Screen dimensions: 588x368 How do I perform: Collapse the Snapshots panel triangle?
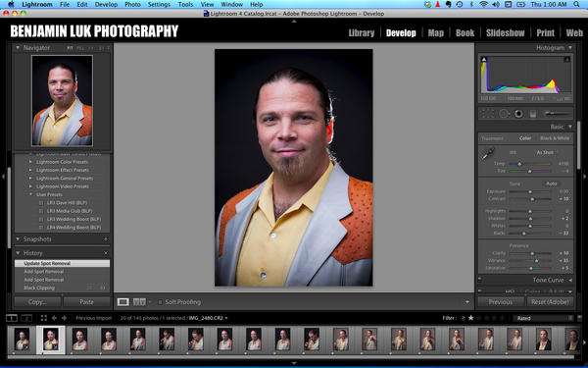18,239
